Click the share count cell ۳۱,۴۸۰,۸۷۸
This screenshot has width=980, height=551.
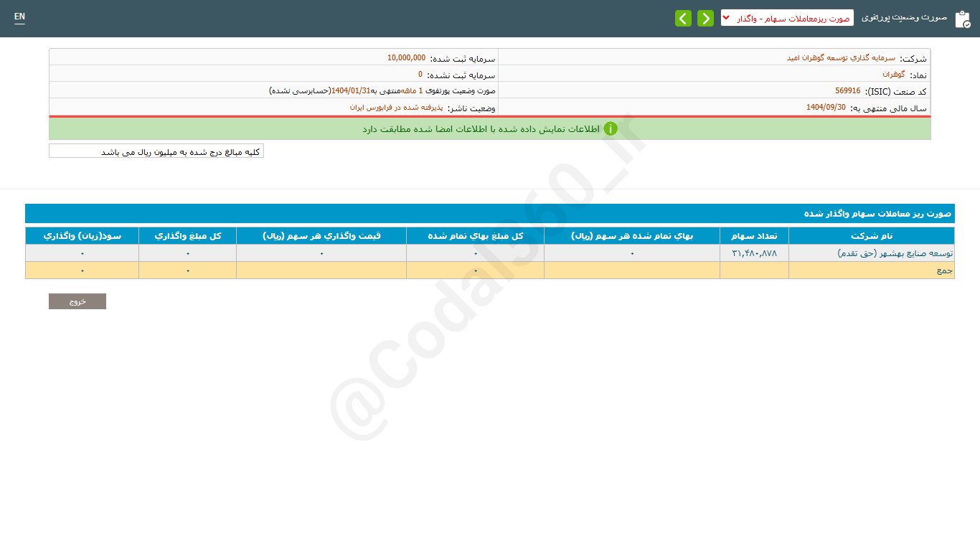754,253
